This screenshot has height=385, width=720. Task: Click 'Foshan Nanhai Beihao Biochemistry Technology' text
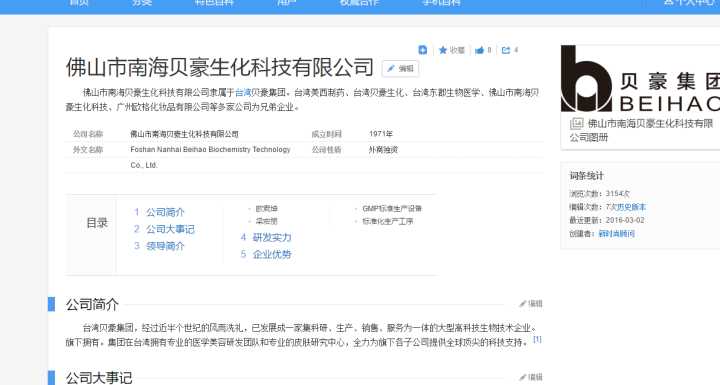tap(210, 150)
